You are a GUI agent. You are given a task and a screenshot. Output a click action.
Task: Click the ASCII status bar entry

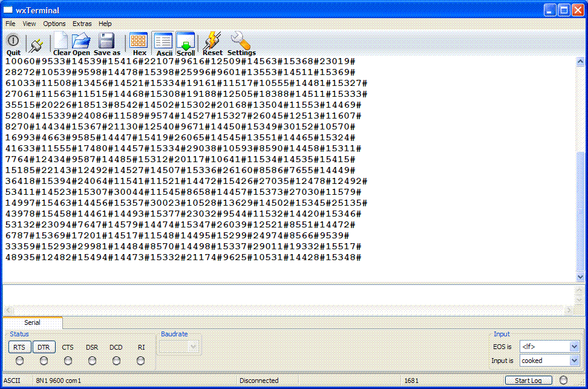coord(12,381)
